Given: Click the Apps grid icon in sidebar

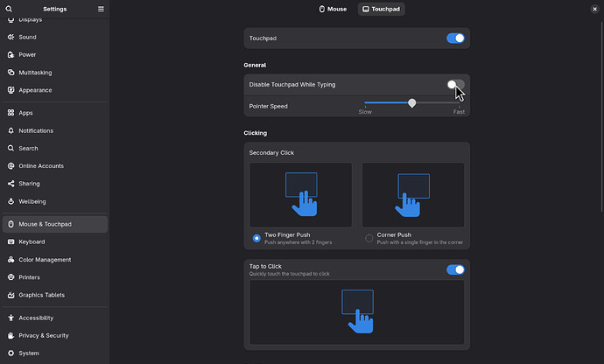Looking at the screenshot, I should point(11,113).
